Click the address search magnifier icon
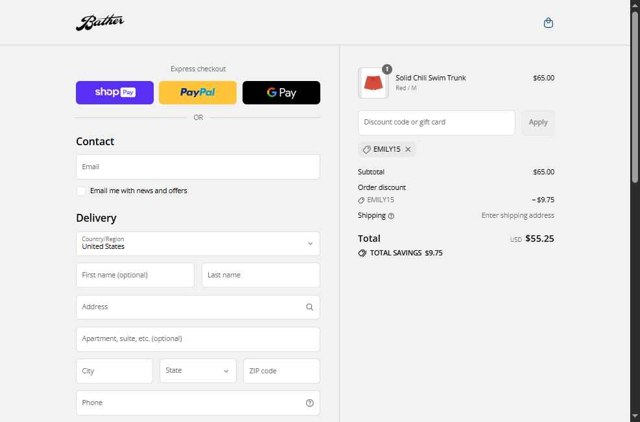The height and width of the screenshot is (422, 640). pos(309,307)
